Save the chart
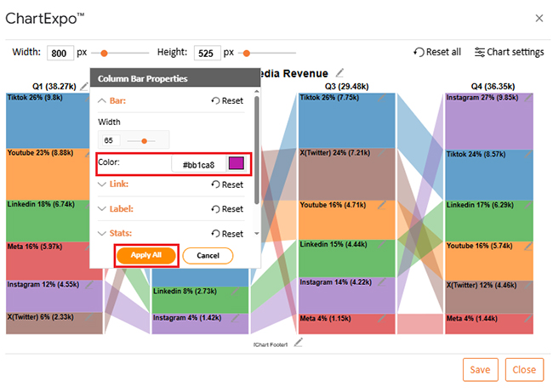This screenshot has width=553, height=392. point(480,370)
